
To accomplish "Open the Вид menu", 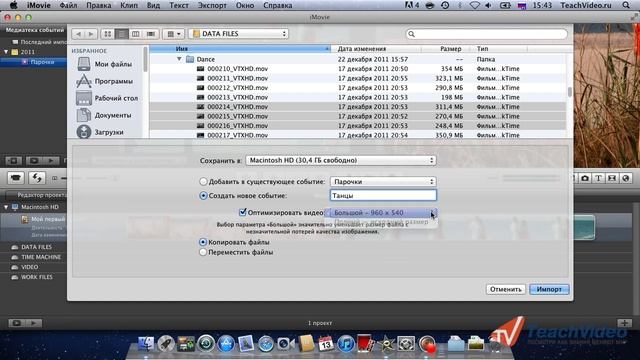I will [x=153, y=5].
